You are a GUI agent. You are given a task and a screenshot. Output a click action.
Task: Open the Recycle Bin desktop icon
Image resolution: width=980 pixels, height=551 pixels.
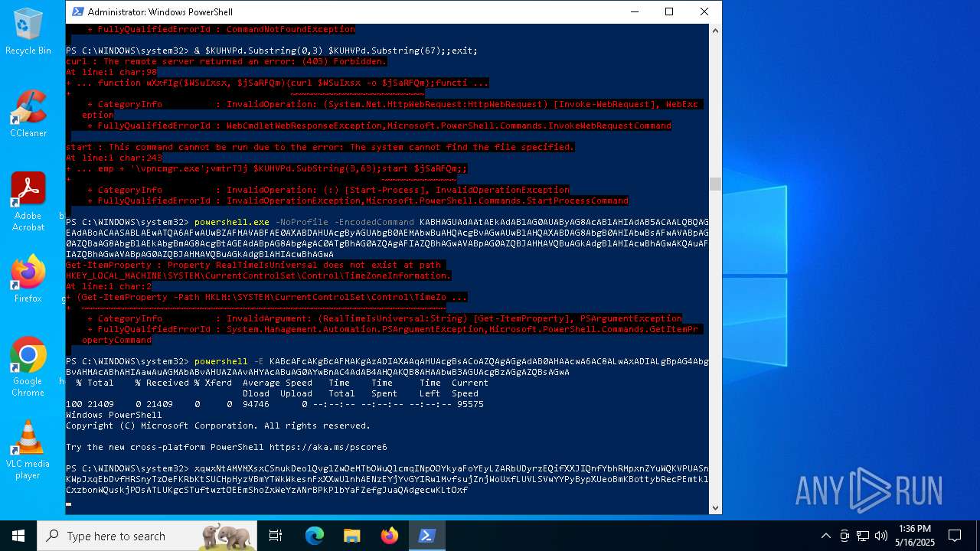point(28,31)
